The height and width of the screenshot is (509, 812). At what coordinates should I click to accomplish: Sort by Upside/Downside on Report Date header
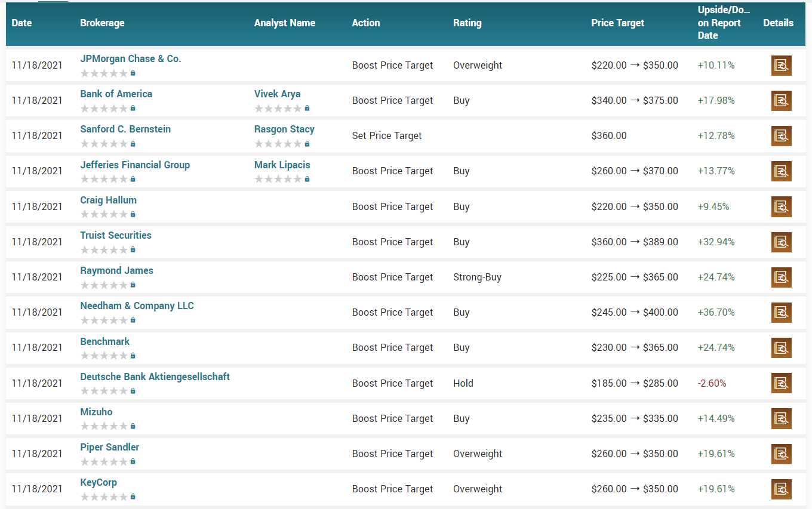pyautogui.click(x=724, y=23)
